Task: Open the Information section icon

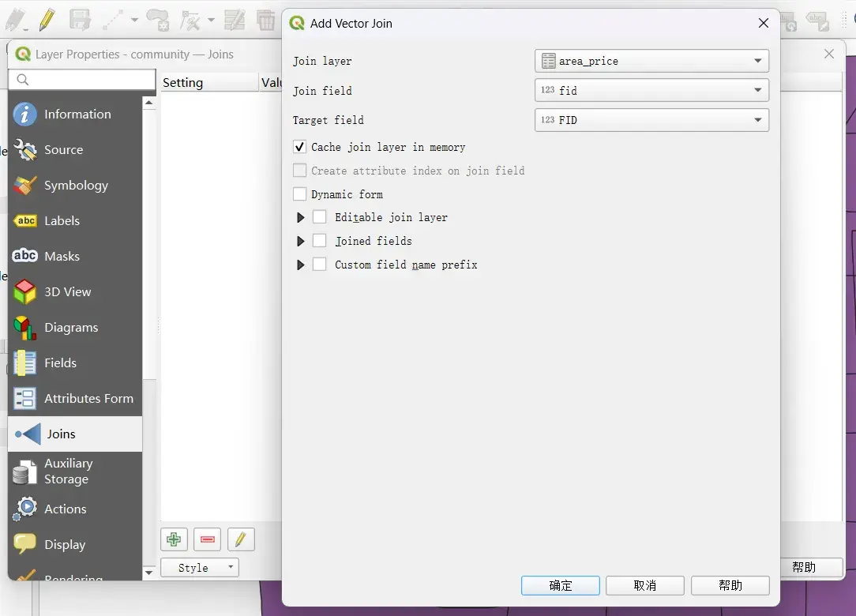Action: (24, 115)
